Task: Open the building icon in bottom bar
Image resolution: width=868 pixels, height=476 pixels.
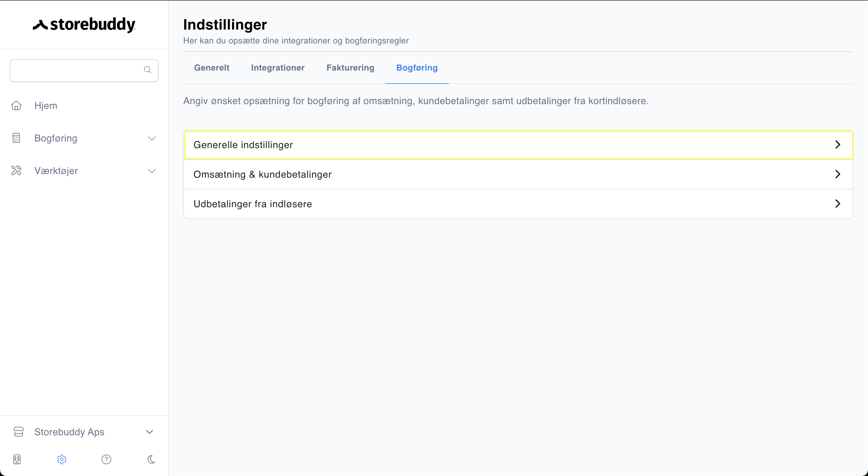Action: [x=17, y=459]
